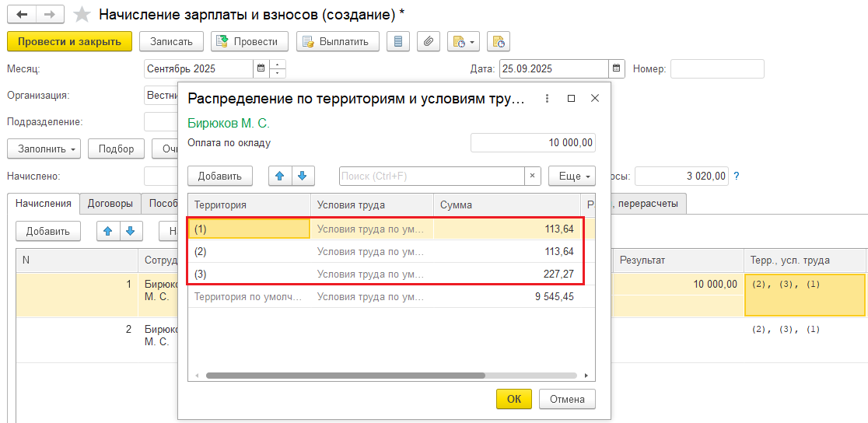Select row 2 Терр., усл. труда cell
Image resolution: width=868 pixels, height=423 pixels.
click(x=805, y=340)
